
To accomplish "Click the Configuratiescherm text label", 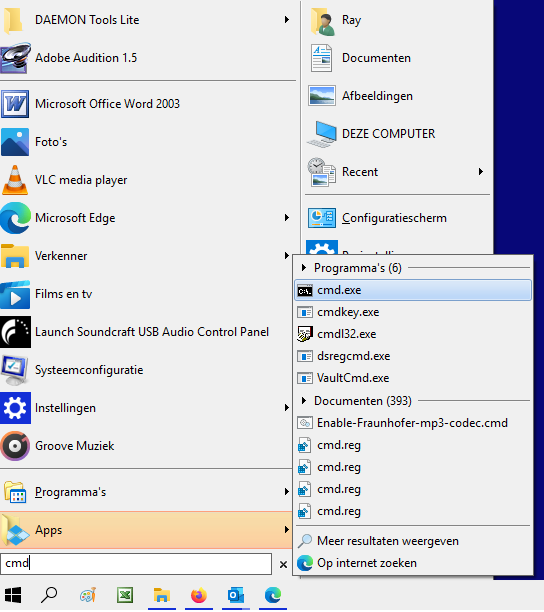I will 394,218.
